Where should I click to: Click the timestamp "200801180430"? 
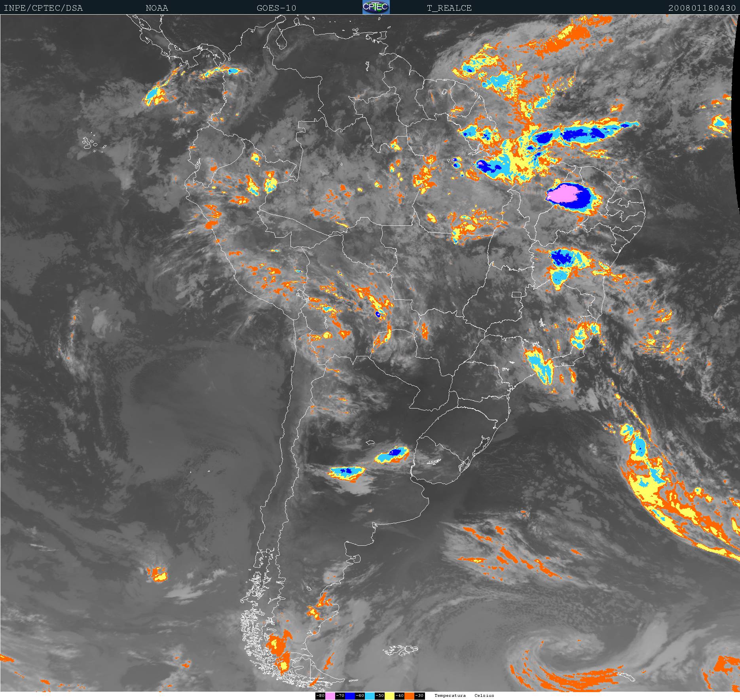tap(702, 8)
